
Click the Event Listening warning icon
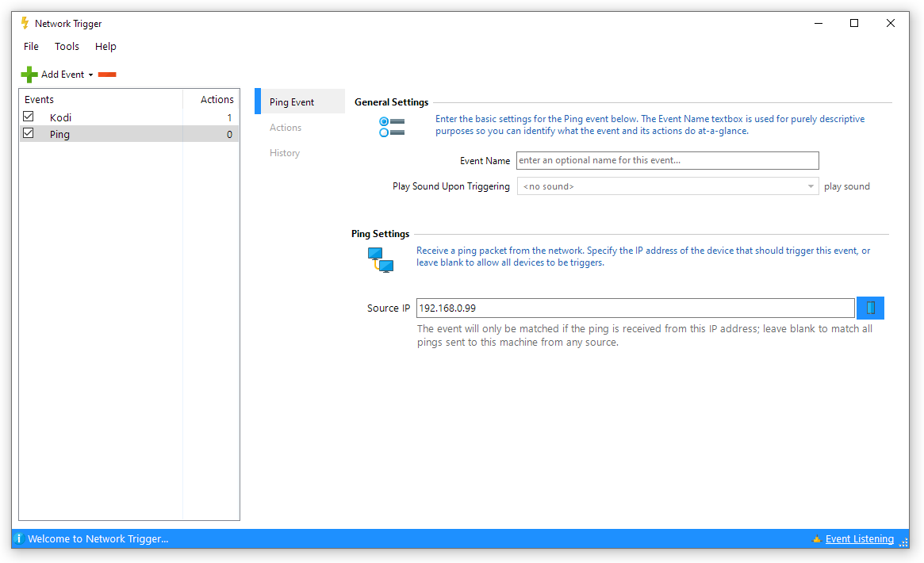point(816,539)
